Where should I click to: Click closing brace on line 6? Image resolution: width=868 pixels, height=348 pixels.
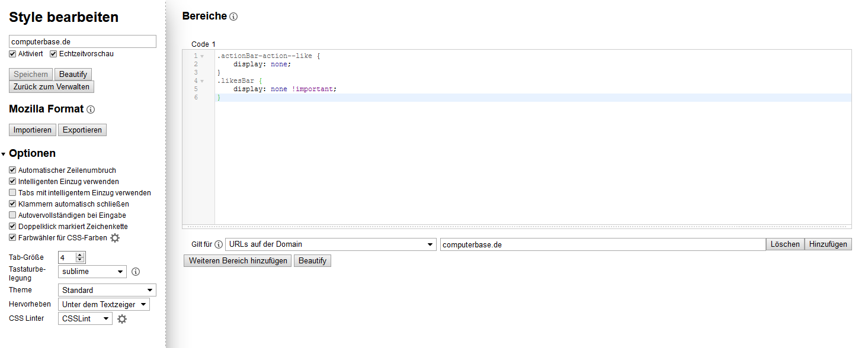pyautogui.click(x=219, y=98)
